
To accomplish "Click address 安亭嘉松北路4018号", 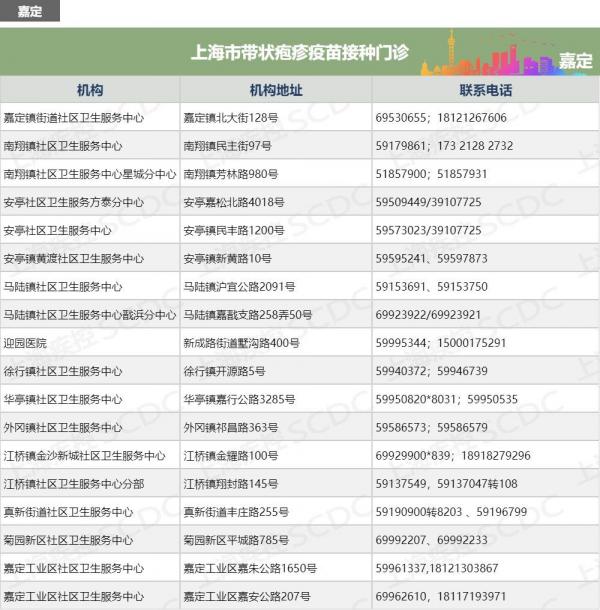I will [x=234, y=202].
